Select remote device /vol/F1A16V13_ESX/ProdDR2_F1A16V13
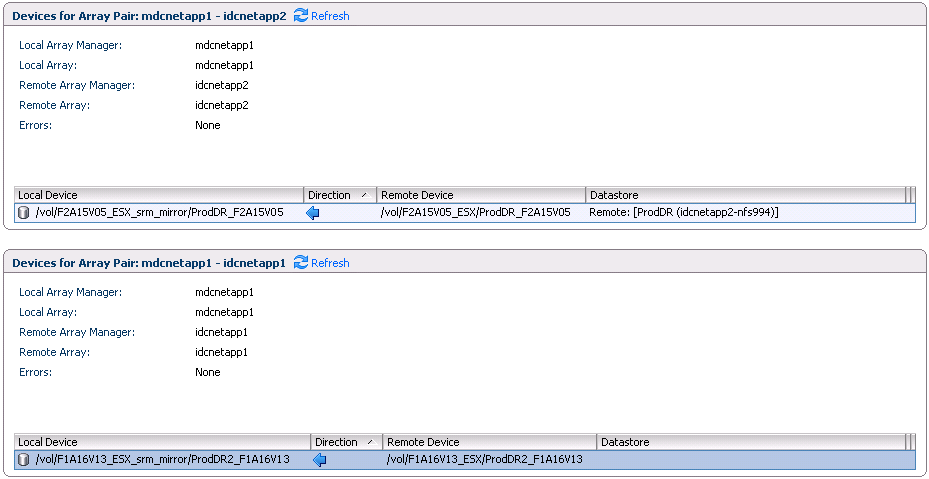This screenshot has width=929, height=479. 485,459
